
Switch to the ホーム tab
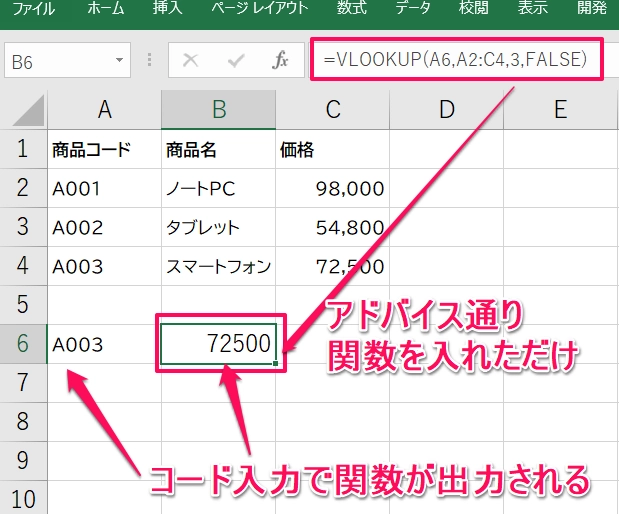[105, 9]
